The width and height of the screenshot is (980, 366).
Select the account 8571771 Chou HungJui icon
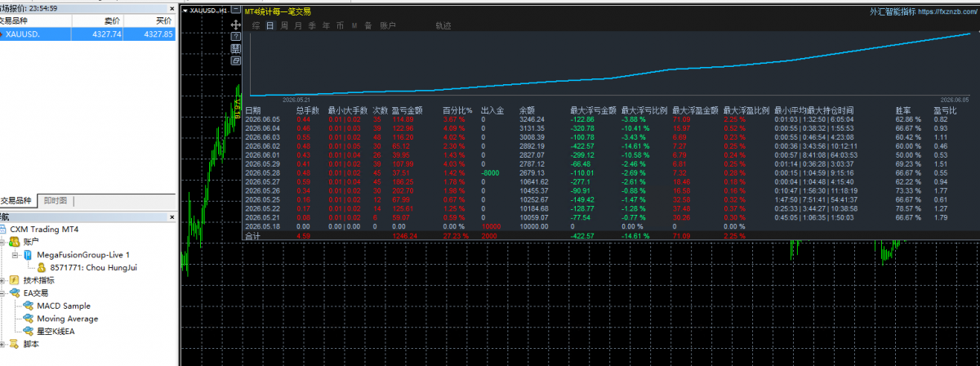41,267
